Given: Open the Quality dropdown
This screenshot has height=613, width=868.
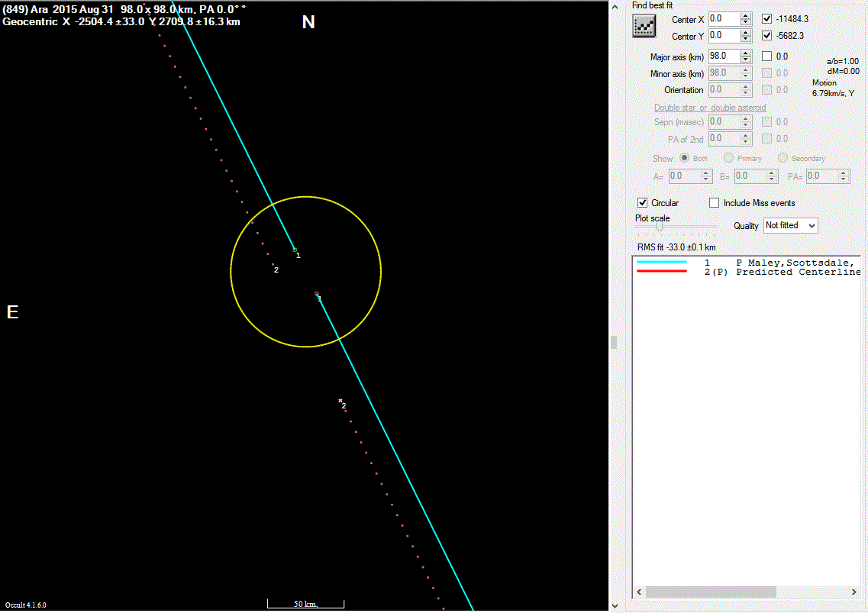Looking at the screenshot, I should (x=790, y=225).
